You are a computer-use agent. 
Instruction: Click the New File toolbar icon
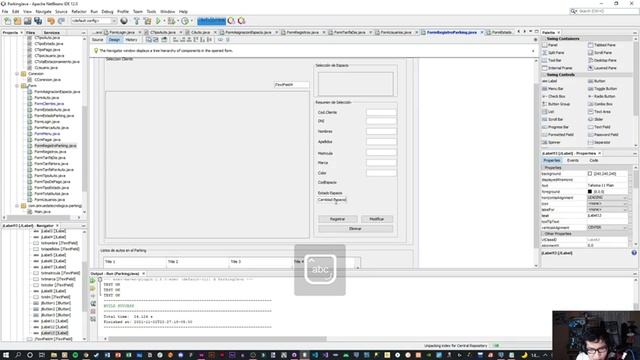click(x=7, y=21)
